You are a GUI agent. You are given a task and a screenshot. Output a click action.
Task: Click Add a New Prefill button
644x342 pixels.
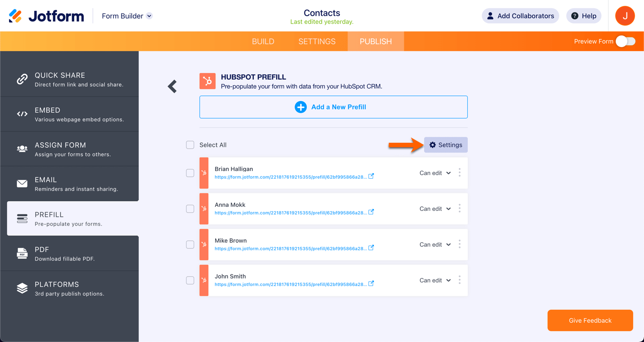(333, 107)
